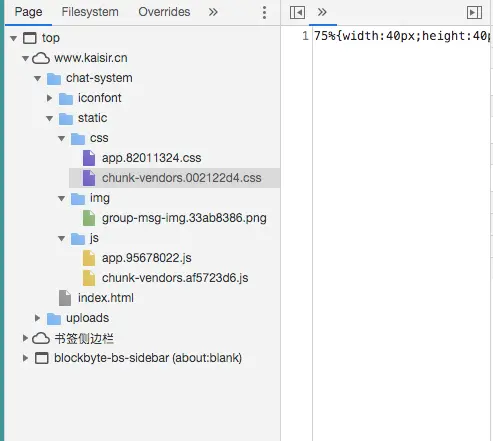
Task: Click the static folder icon
Action: pos(66,118)
